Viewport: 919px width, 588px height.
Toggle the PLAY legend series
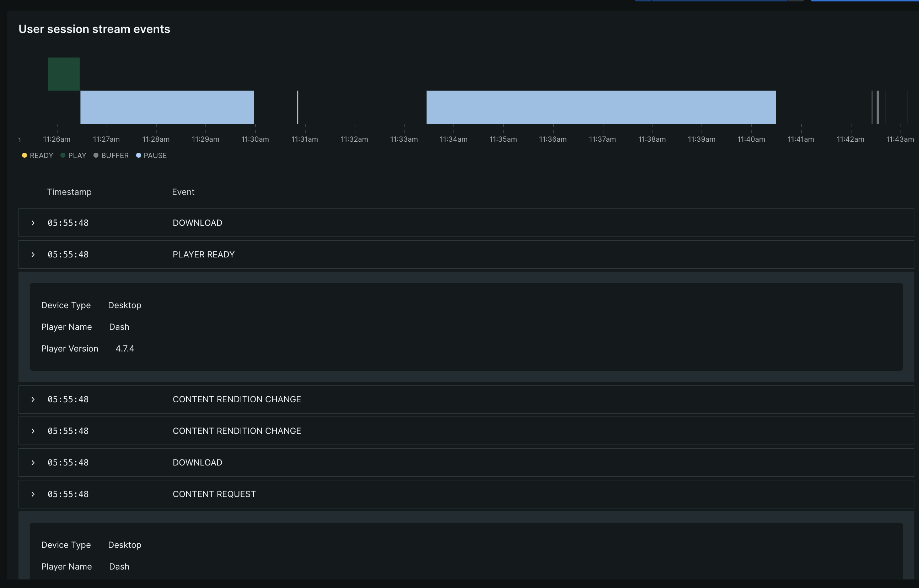click(x=77, y=156)
